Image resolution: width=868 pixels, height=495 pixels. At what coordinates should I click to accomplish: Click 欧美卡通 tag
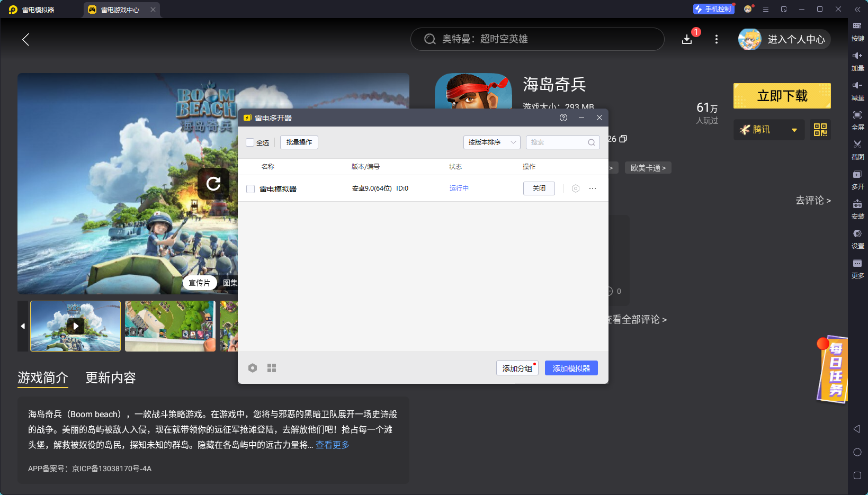coord(648,168)
